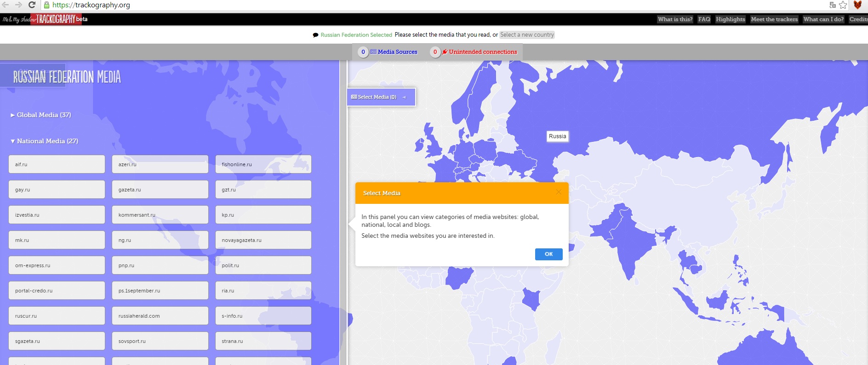Open Meet the trackers menu item
The height and width of the screenshot is (365, 868).
pyautogui.click(x=774, y=19)
